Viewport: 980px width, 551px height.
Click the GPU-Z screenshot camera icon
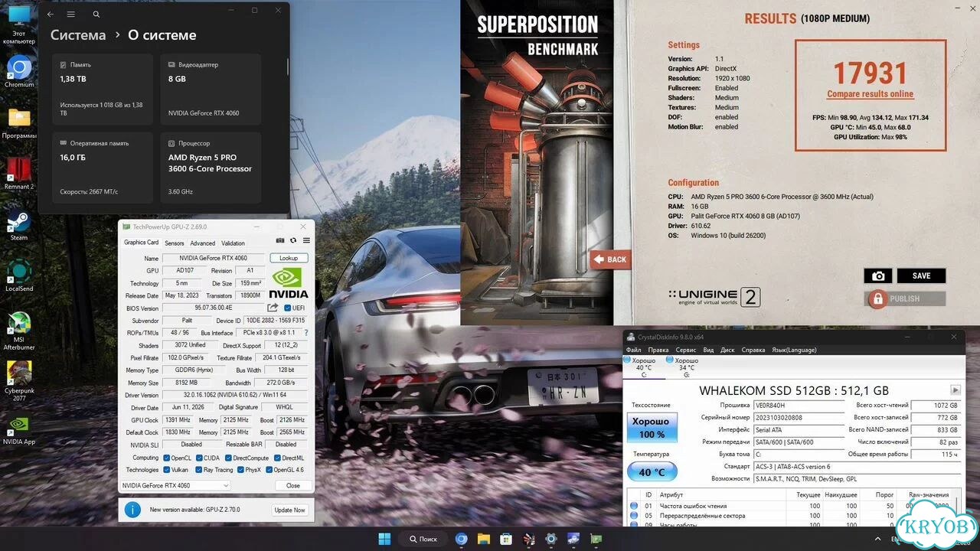click(x=280, y=241)
